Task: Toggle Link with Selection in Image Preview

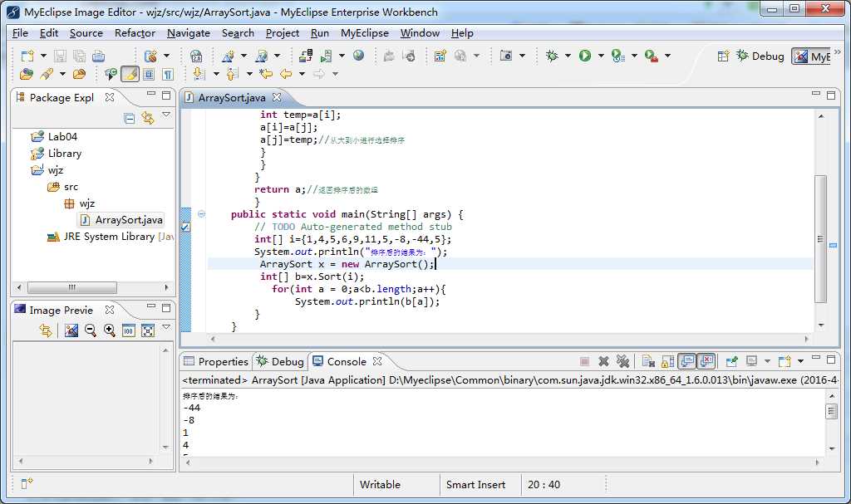Action: pyautogui.click(x=46, y=330)
